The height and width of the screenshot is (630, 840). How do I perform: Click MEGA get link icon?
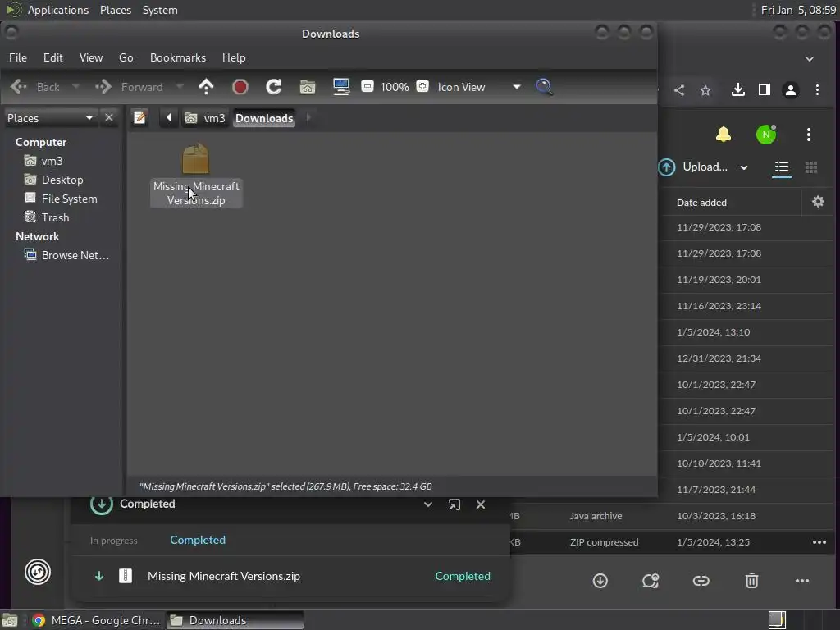point(701,581)
